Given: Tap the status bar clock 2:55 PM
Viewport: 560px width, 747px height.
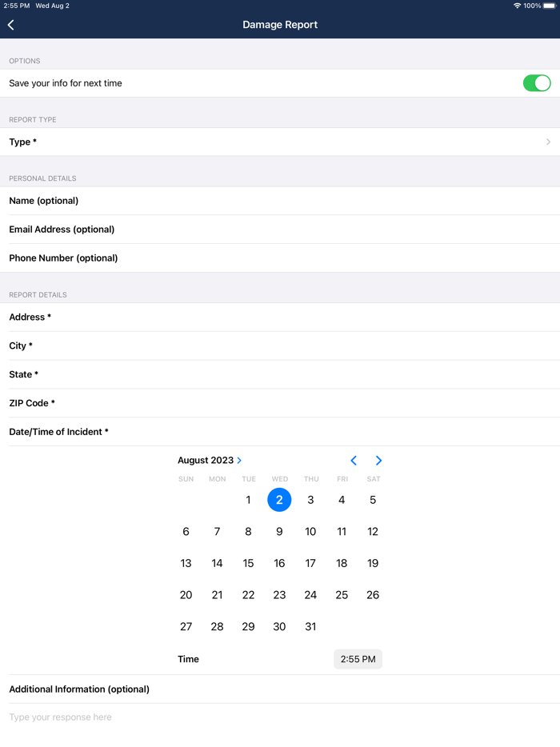Looking at the screenshot, I should coord(17,6).
